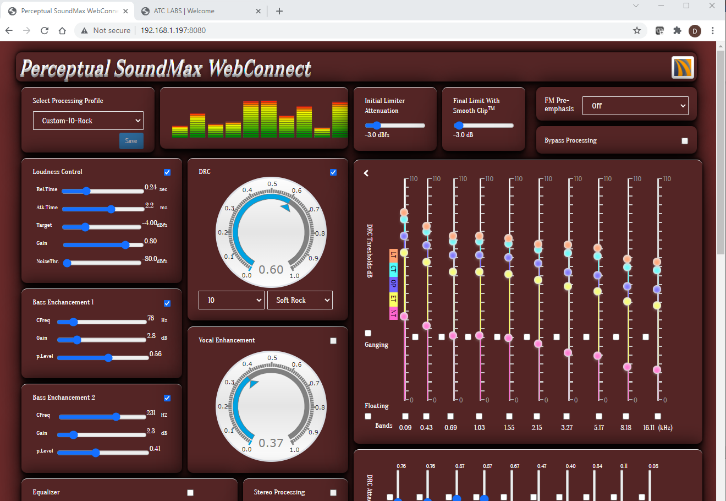Open a new browser tab
Viewport: 726px width, 501px height.
(x=279, y=11)
